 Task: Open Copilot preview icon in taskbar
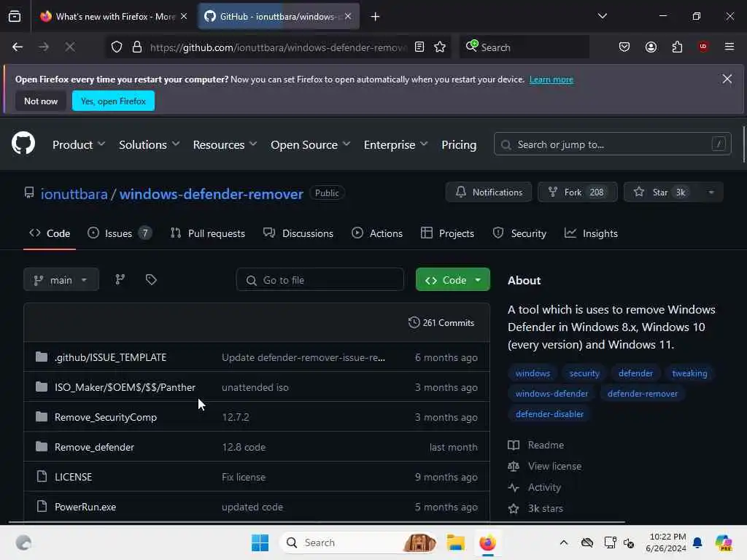click(x=724, y=542)
